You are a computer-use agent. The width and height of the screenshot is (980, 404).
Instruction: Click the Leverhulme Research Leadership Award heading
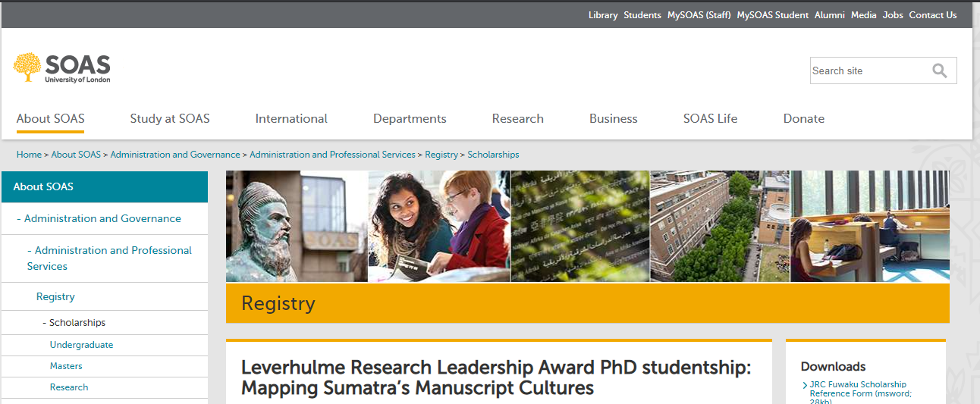496,377
